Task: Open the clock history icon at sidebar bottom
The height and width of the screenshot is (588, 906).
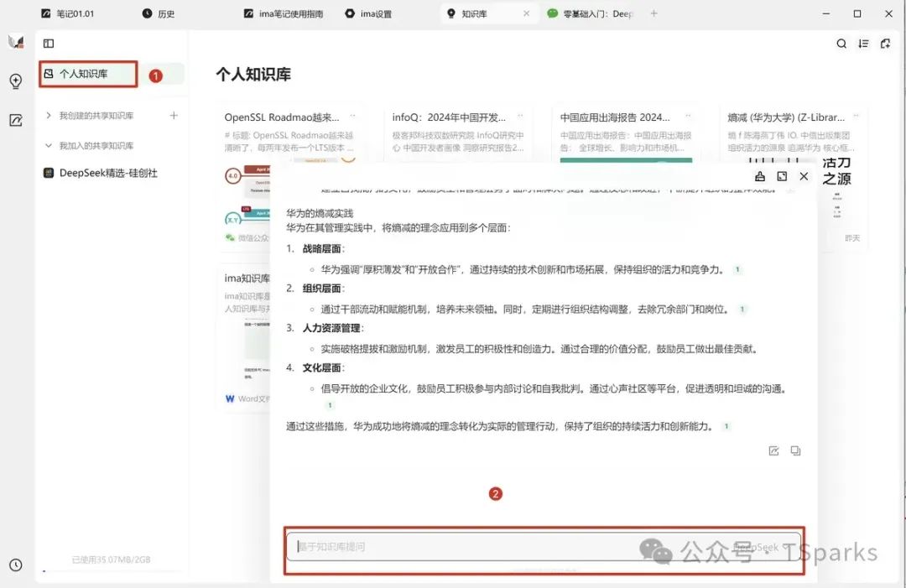Action: [16, 565]
